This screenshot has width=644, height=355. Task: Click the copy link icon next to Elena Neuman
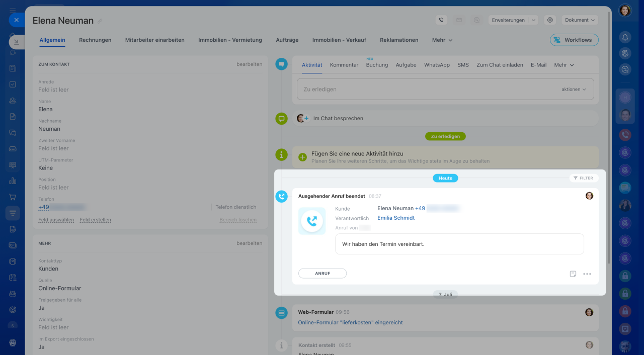coord(100,21)
